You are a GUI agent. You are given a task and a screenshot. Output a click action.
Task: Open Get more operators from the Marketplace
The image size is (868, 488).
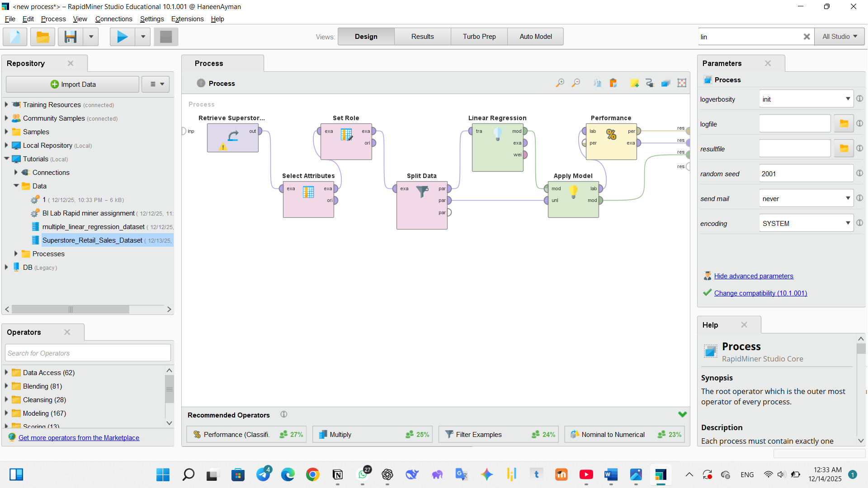point(79,437)
